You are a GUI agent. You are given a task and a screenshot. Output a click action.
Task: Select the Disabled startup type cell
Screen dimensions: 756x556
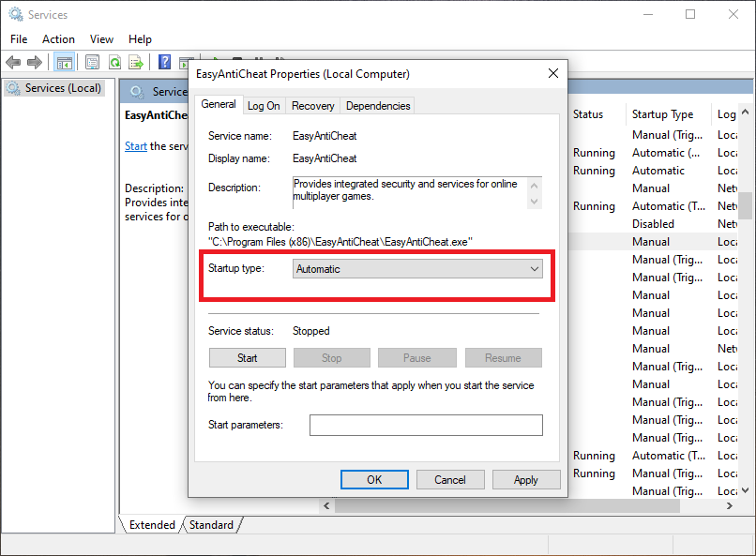[653, 224]
